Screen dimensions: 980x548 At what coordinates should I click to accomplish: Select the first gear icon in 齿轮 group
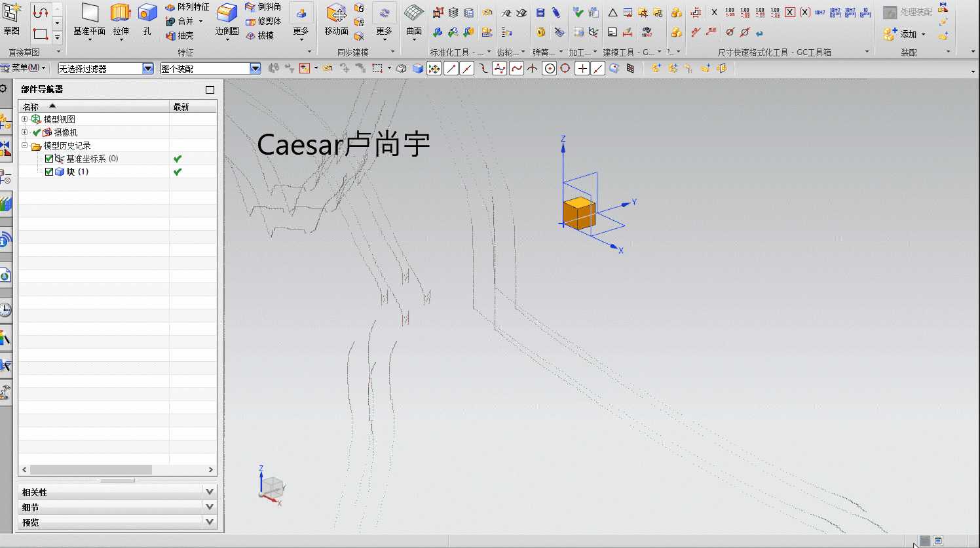pos(506,12)
